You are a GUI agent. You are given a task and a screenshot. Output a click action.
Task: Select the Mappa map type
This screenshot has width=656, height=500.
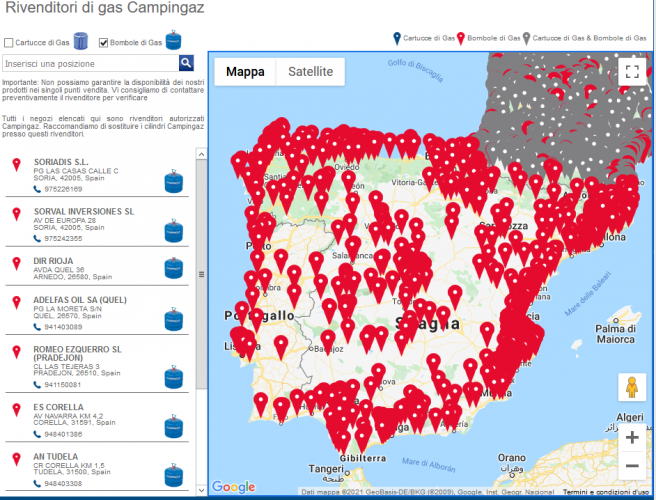coord(245,72)
